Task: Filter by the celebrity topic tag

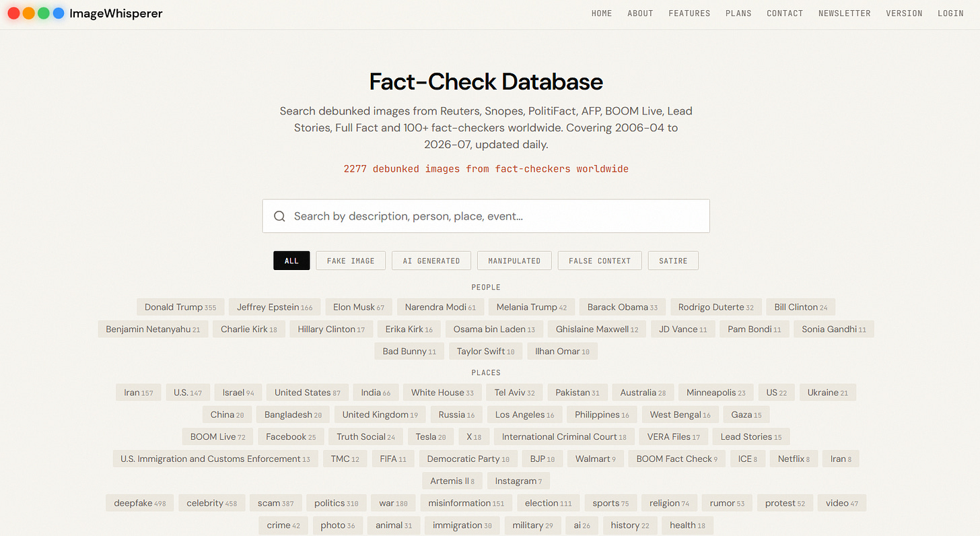Action: 212,503
